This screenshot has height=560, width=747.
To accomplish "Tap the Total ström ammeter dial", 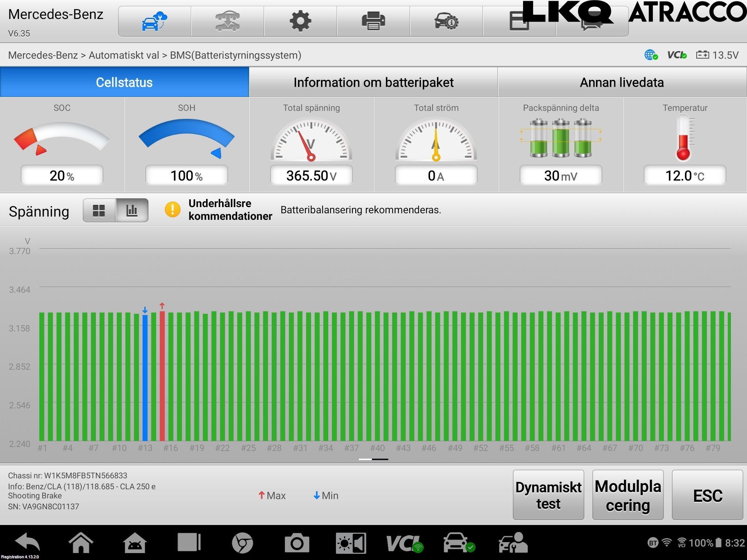I will click(436, 140).
